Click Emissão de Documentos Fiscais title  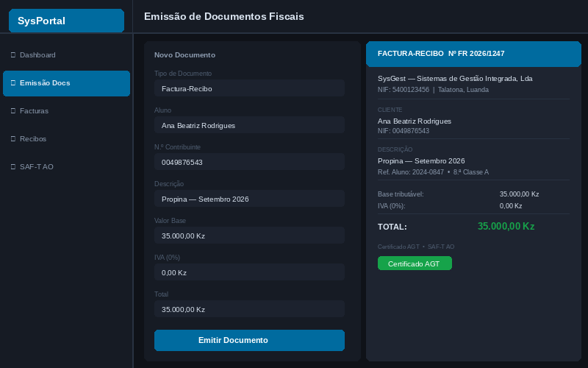pyautogui.click(x=224, y=16)
